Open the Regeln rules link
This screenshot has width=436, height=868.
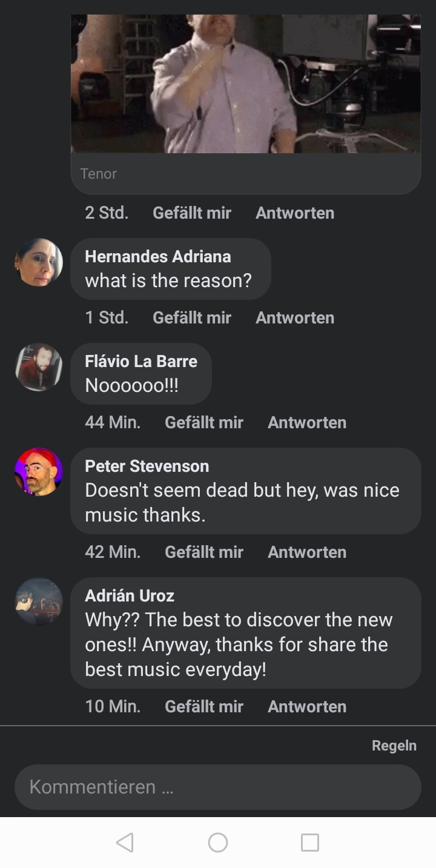pyautogui.click(x=394, y=746)
